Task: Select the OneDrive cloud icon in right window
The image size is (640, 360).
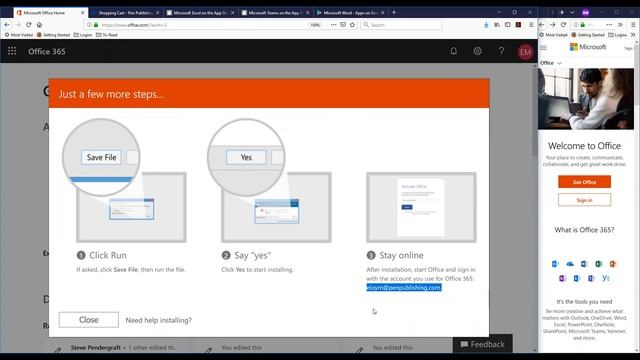Action: (x=570, y=264)
